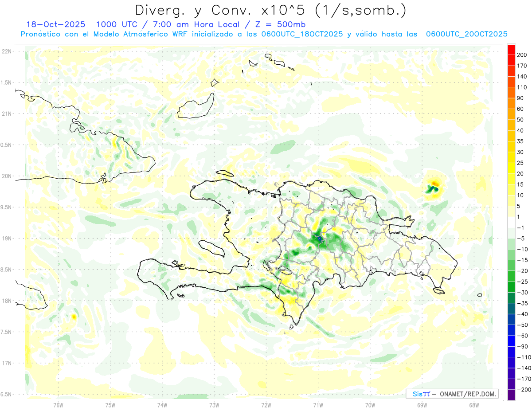Click the "SisTT – ONAMET/REP.DOM." credit box
Viewport: 532px width, 411px height.
(x=452, y=394)
